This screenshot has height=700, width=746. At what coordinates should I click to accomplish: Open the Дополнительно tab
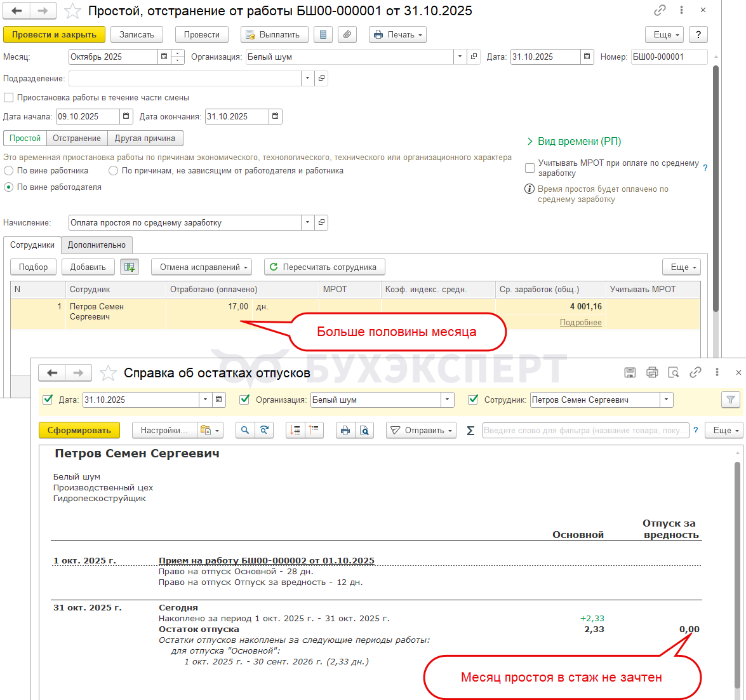point(97,245)
